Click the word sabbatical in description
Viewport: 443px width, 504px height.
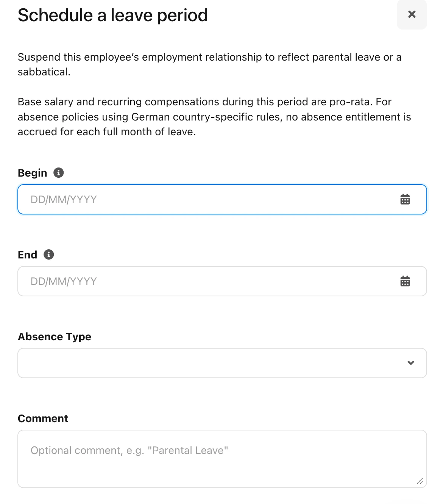[x=44, y=72]
